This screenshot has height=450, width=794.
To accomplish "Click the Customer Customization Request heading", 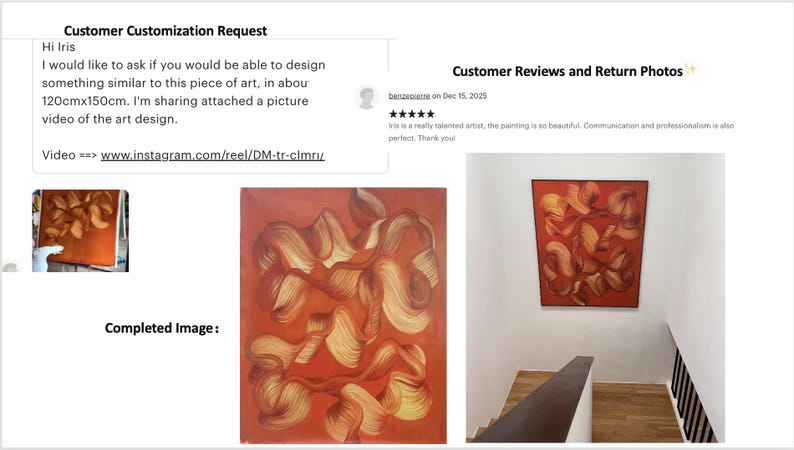I will 165,31.
